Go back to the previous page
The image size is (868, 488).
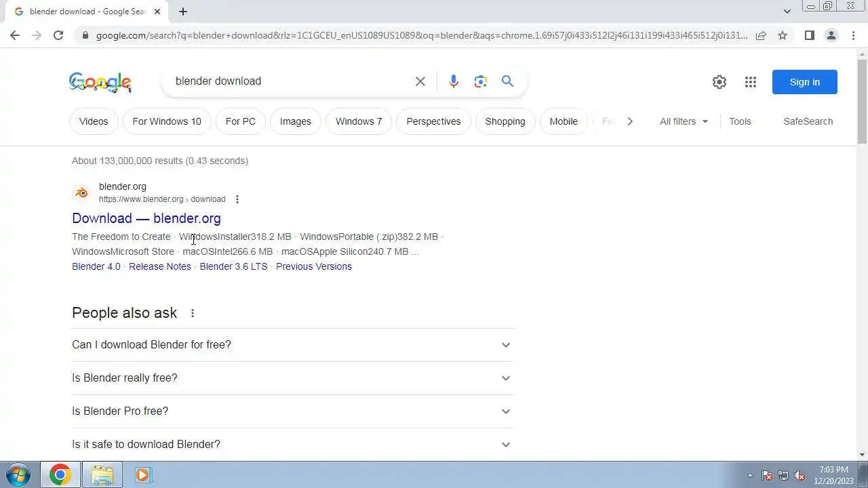pyautogui.click(x=15, y=35)
